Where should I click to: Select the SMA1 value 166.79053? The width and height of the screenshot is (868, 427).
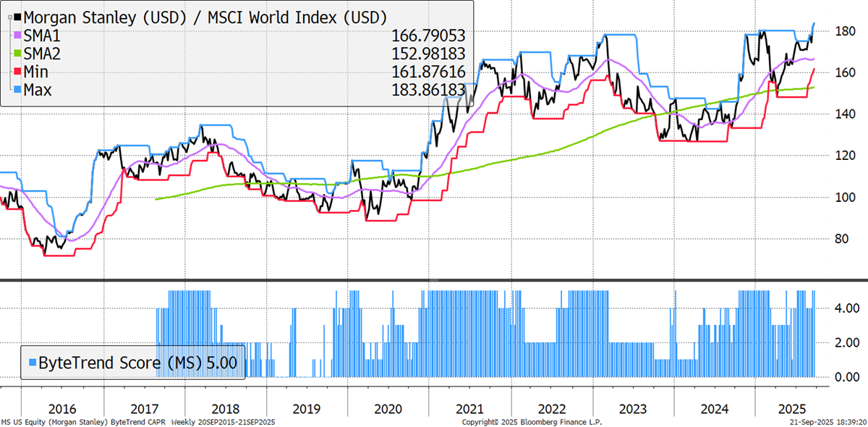(x=427, y=35)
